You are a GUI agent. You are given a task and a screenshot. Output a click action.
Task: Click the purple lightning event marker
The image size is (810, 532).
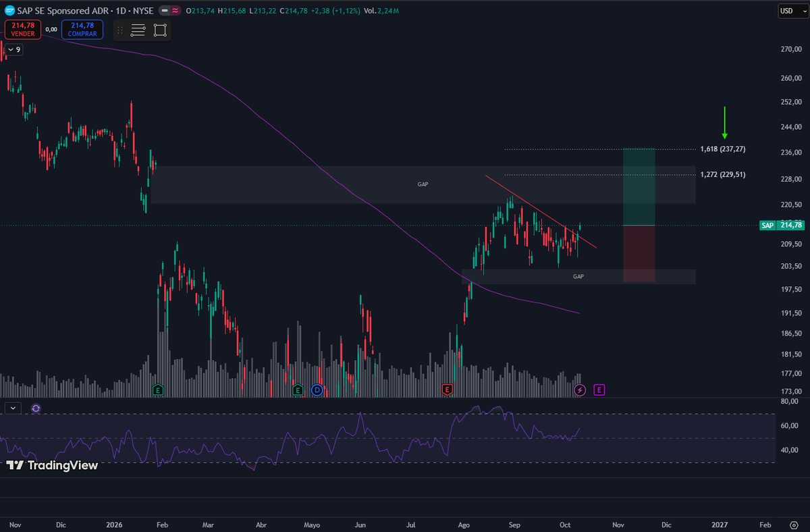[580, 390]
